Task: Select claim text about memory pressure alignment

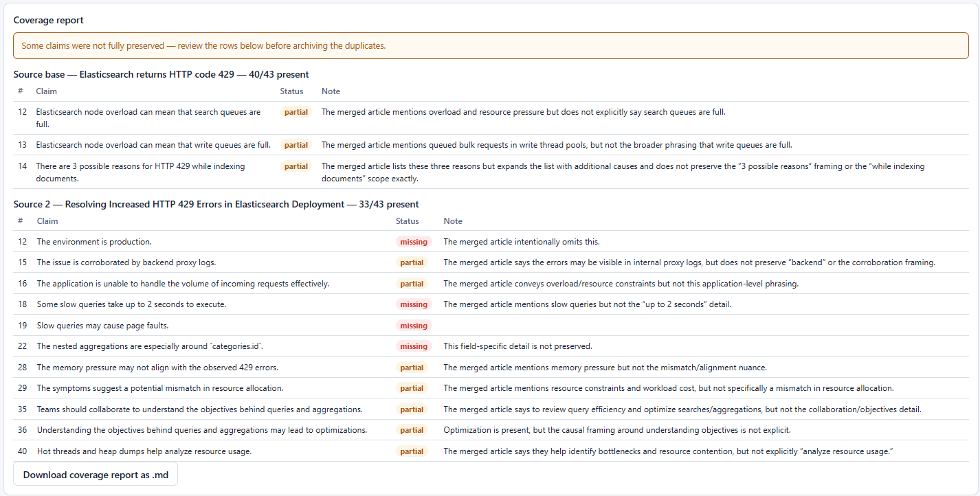Action: (157, 368)
